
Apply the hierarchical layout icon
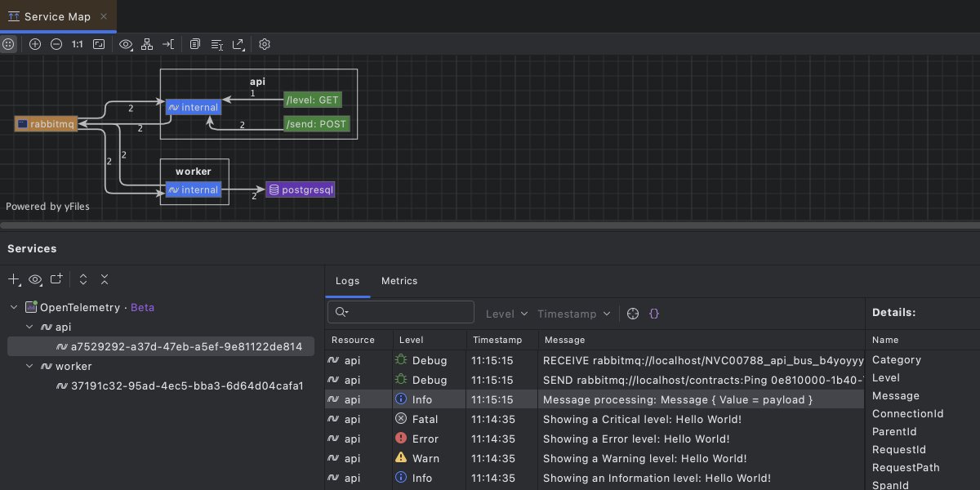(x=147, y=44)
